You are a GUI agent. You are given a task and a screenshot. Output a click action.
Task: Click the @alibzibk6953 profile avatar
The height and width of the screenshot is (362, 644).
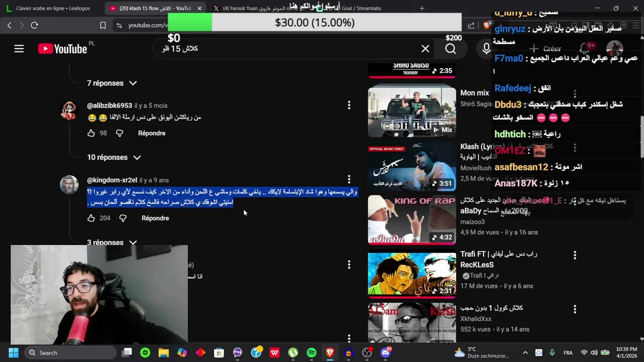[69, 110]
